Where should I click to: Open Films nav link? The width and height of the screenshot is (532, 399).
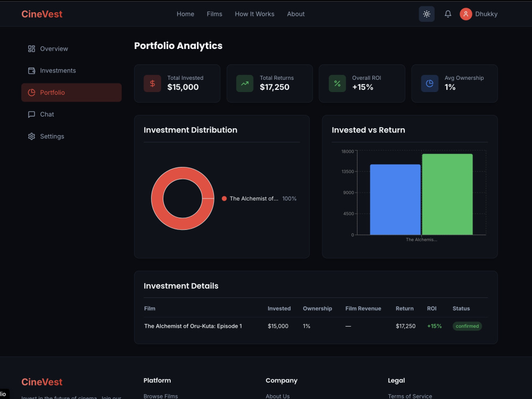(x=214, y=14)
